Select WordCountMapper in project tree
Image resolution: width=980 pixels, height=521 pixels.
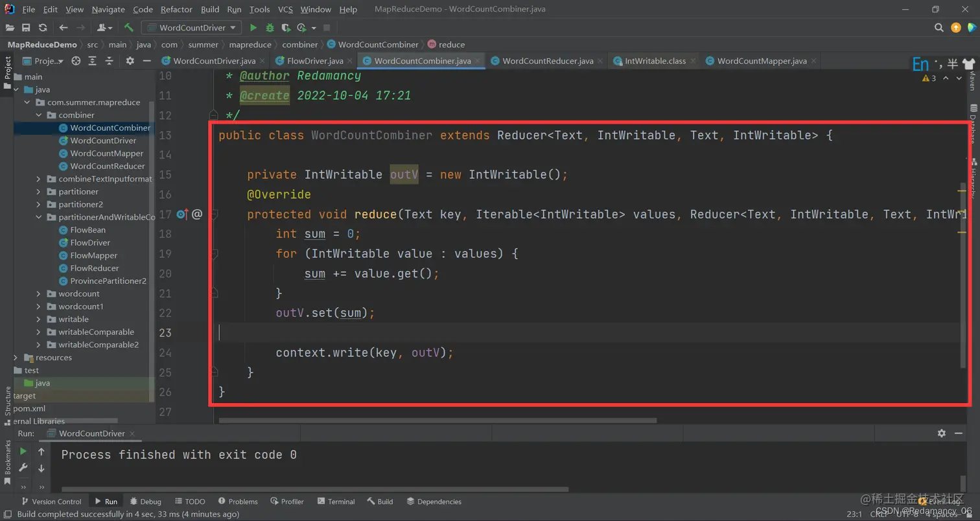click(x=101, y=154)
